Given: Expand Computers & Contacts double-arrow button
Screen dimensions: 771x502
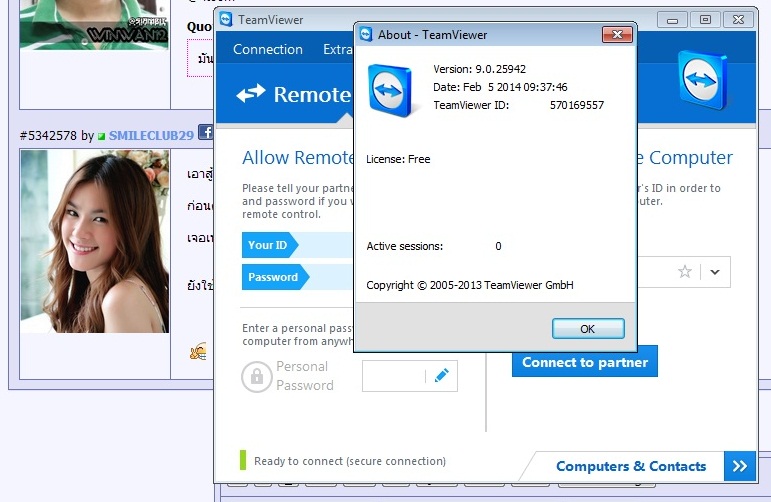Looking at the screenshot, I should 740,466.
